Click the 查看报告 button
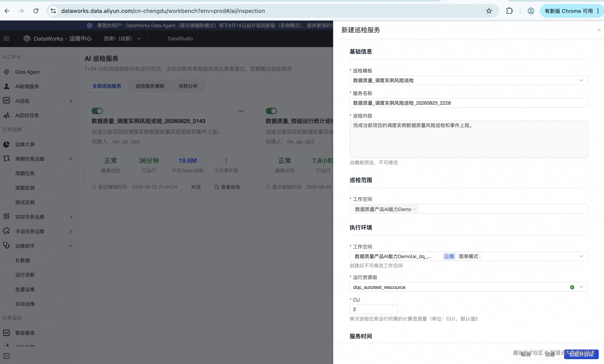 coord(227,187)
